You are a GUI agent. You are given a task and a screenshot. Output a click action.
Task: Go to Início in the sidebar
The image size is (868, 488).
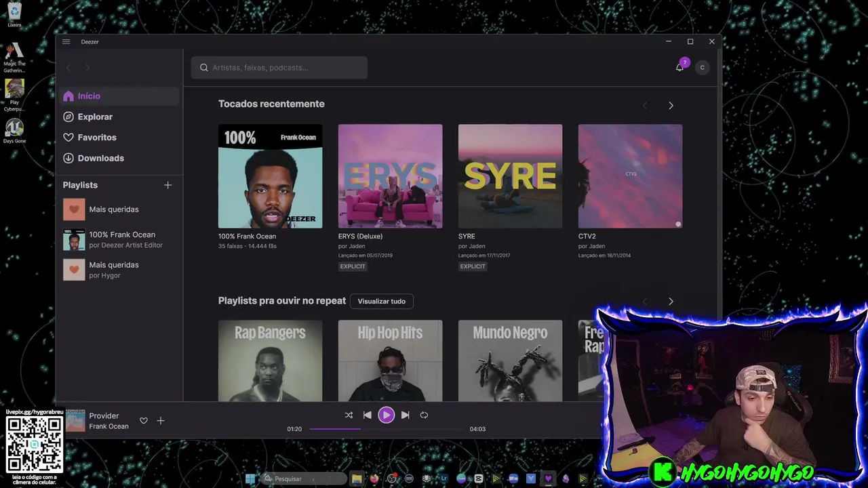pyautogui.click(x=120, y=96)
